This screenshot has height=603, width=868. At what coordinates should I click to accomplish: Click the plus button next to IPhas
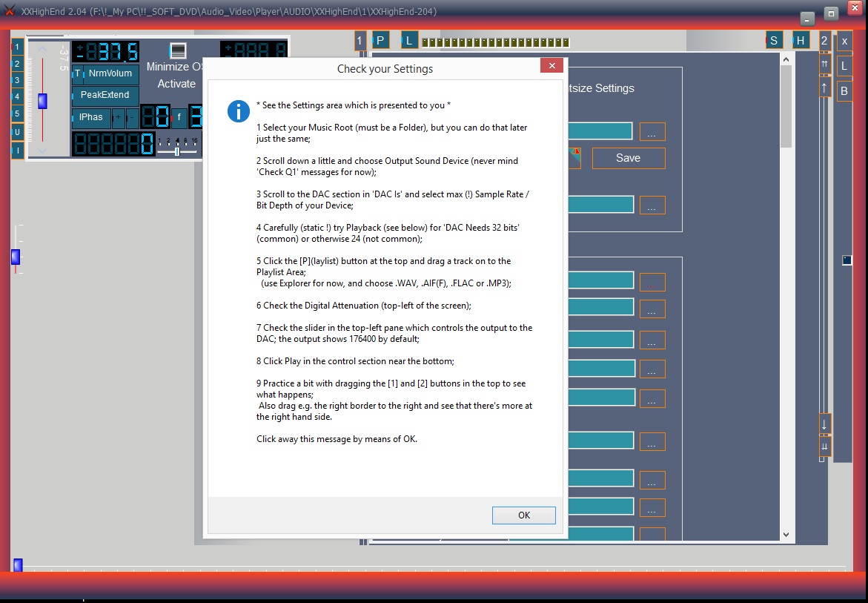pyautogui.click(x=118, y=117)
